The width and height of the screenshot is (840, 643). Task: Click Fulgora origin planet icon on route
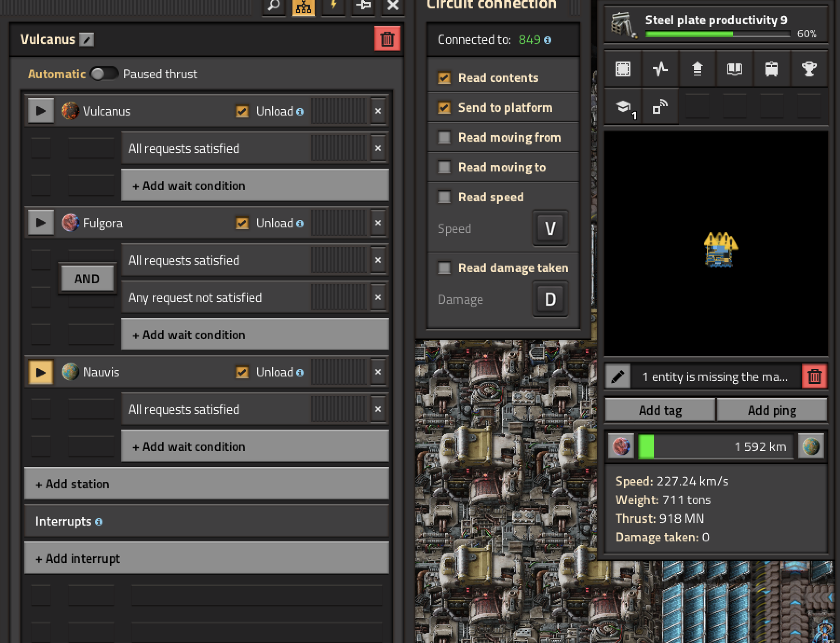tap(621, 446)
